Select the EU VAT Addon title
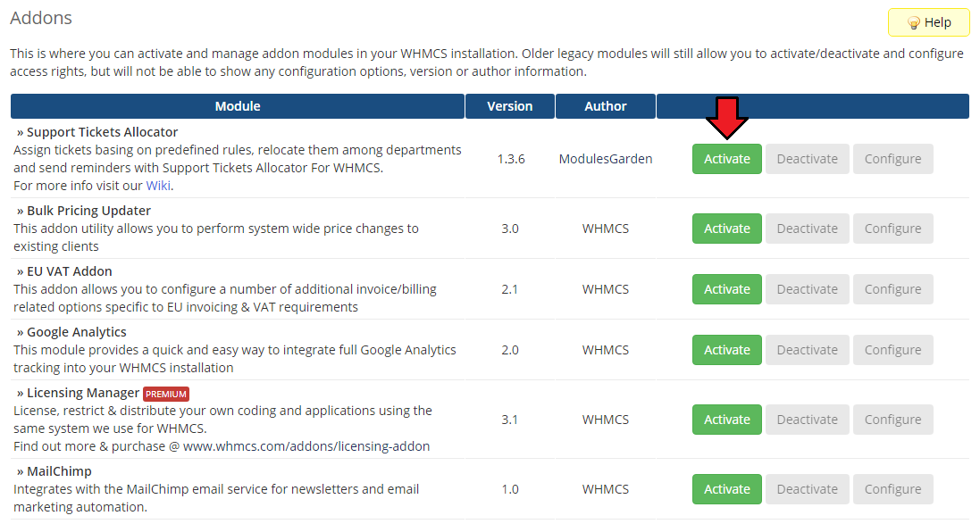This screenshot has width=980, height=524. 70,271
